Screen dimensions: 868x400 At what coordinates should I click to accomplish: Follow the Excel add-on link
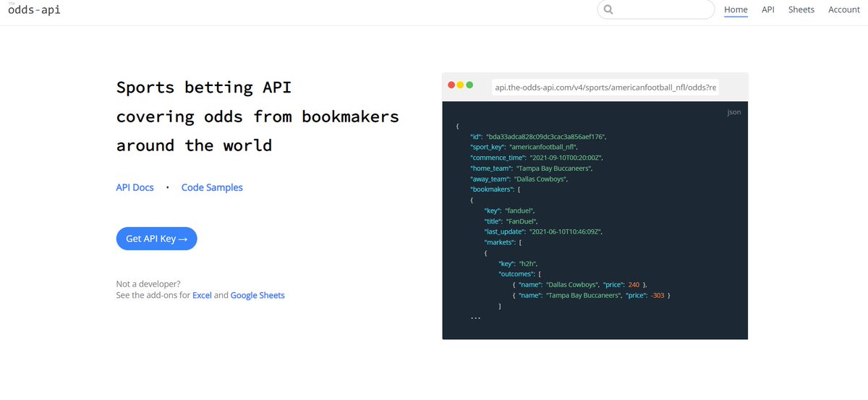tap(202, 295)
